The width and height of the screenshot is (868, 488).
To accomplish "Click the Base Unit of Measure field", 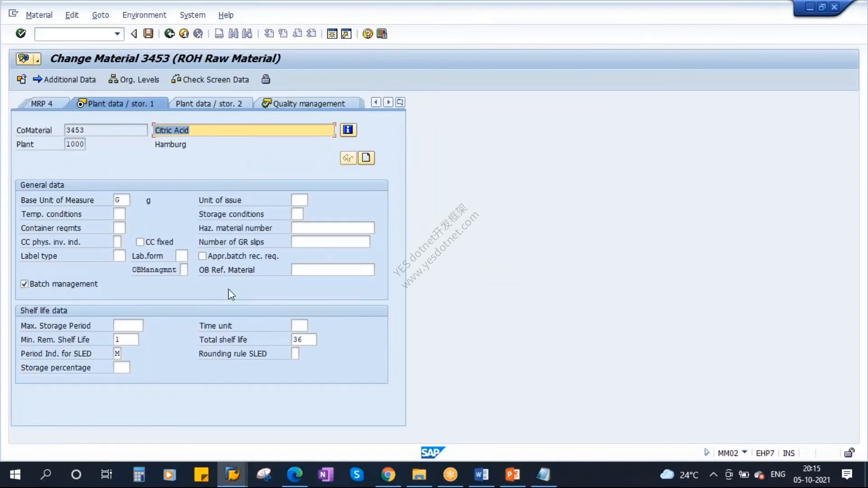I will [x=121, y=200].
